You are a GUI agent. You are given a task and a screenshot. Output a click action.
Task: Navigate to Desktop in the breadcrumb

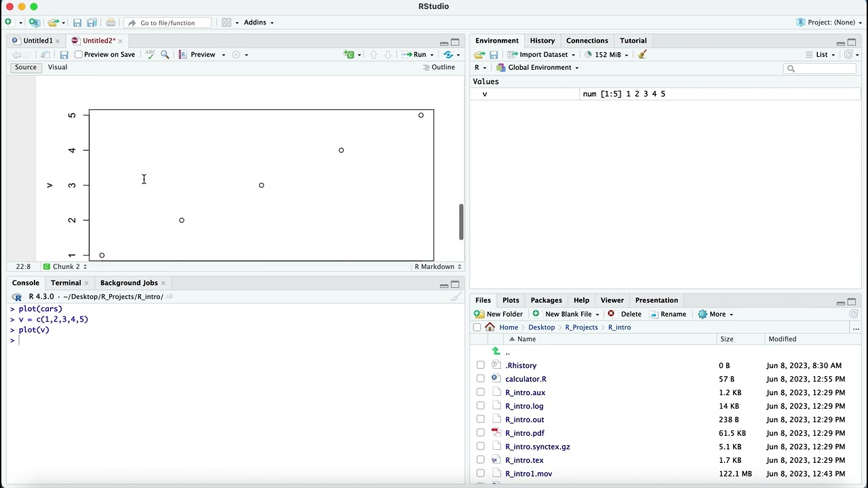click(x=541, y=327)
